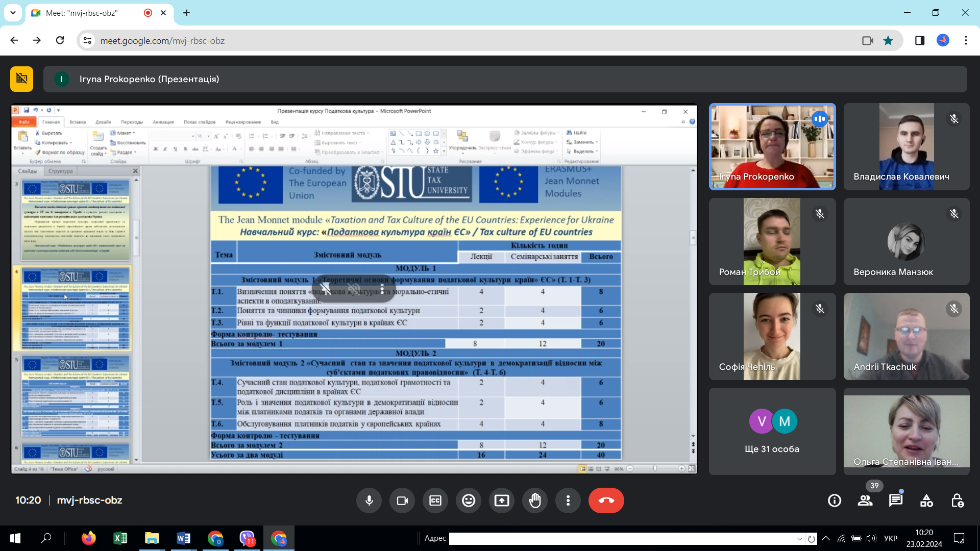Turn on captions with the CC button

435,500
